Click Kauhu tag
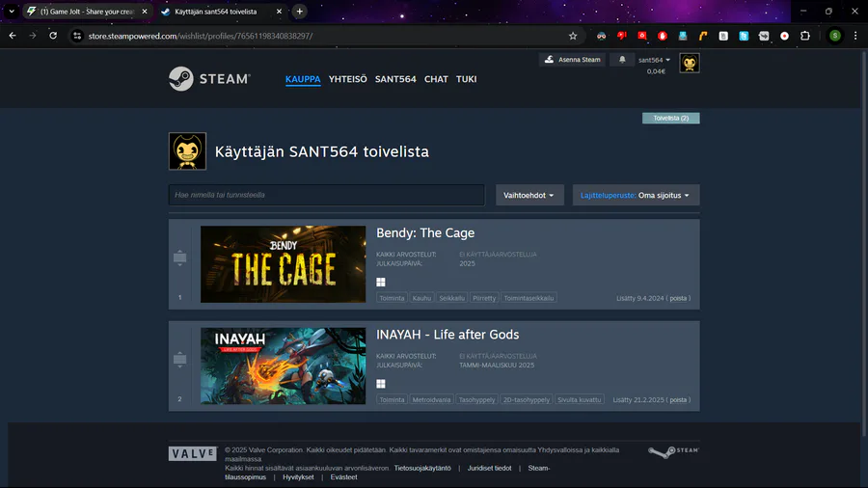 pos(421,298)
